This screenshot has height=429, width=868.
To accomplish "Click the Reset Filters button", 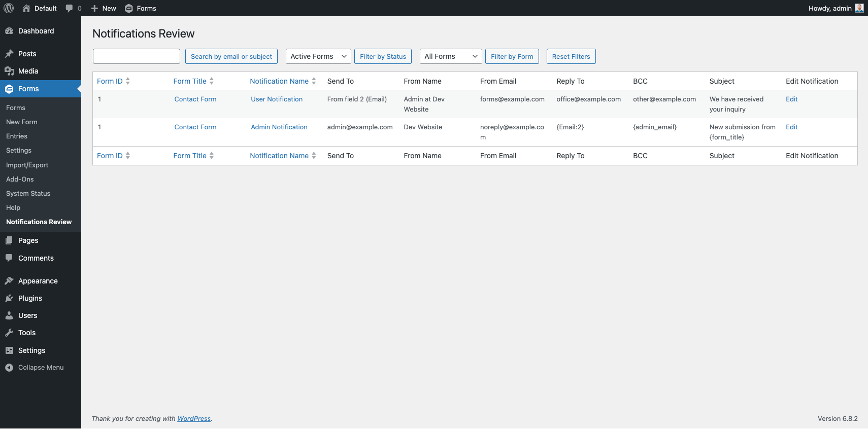I will [571, 56].
